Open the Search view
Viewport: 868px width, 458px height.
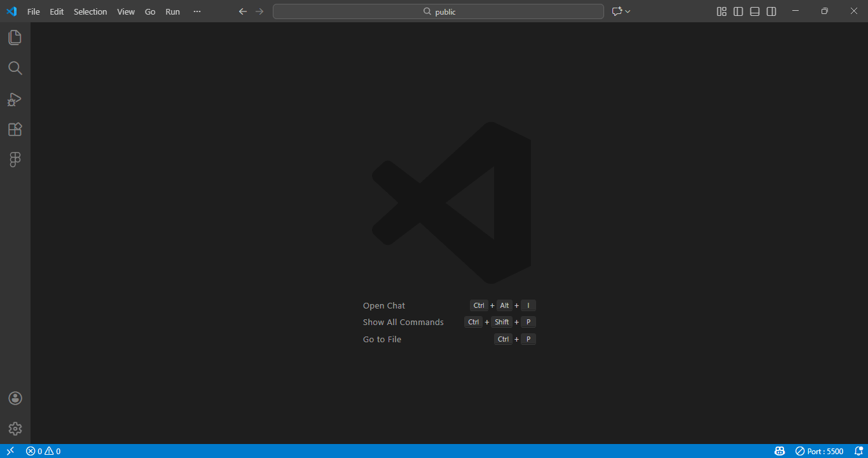point(15,68)
